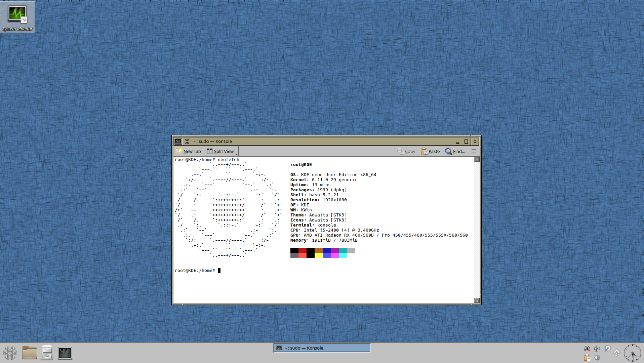The image size is (644, 363).
Task: Click the terminal scrollbar up arrow
Action: click(x=477, y=159)
